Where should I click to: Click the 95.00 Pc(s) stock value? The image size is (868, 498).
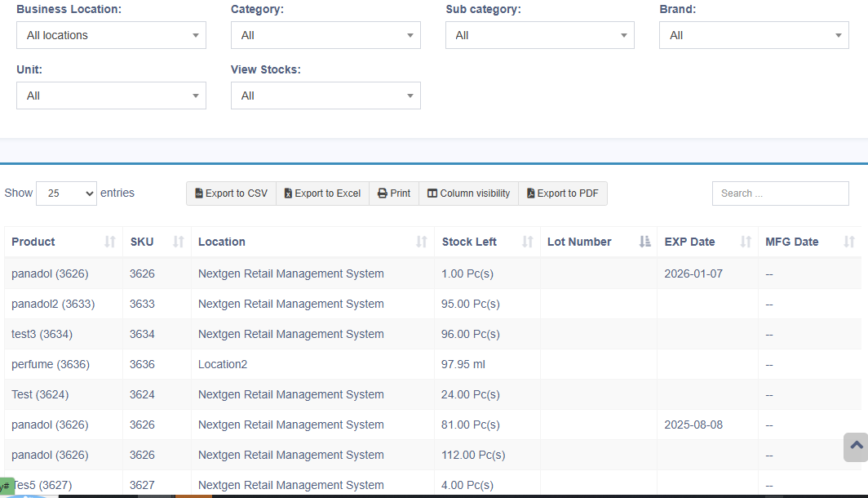471,305
